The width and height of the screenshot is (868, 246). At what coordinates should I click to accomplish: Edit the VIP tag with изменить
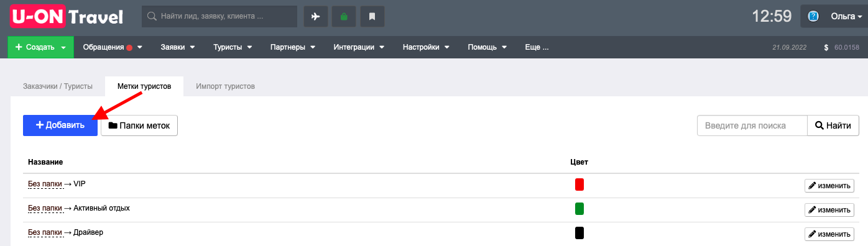click(829, 185)
